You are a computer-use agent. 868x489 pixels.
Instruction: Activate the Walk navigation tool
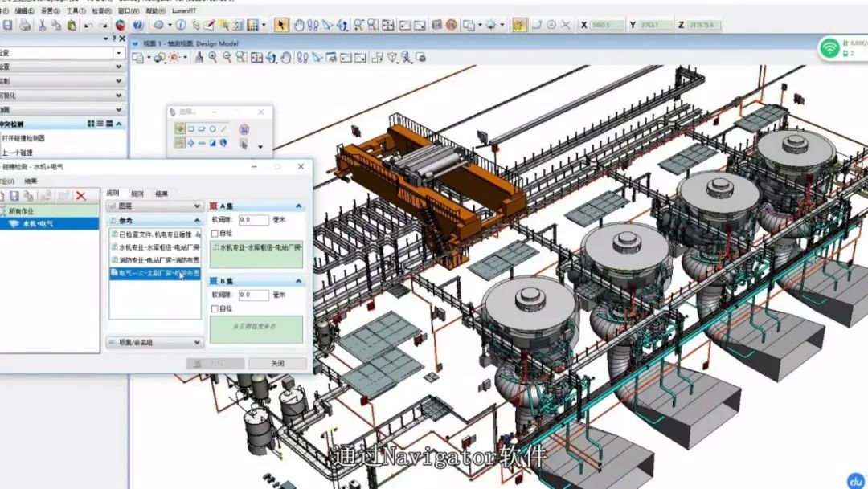click(x=303, y=58)
